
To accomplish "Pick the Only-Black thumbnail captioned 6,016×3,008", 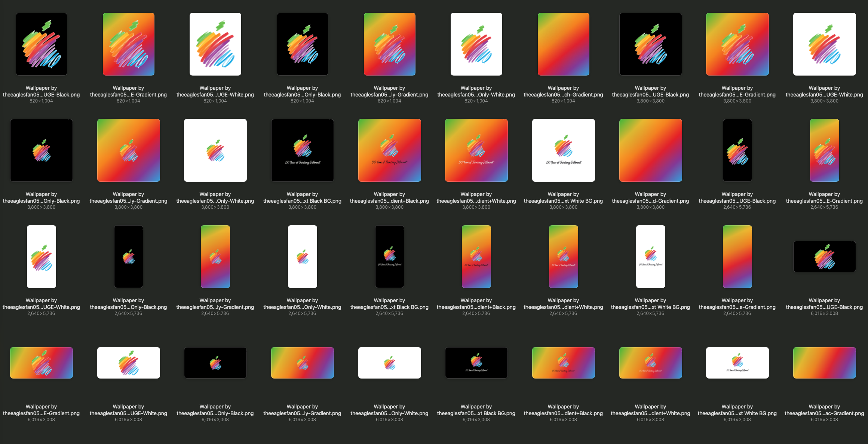I will tap(215, 363).
